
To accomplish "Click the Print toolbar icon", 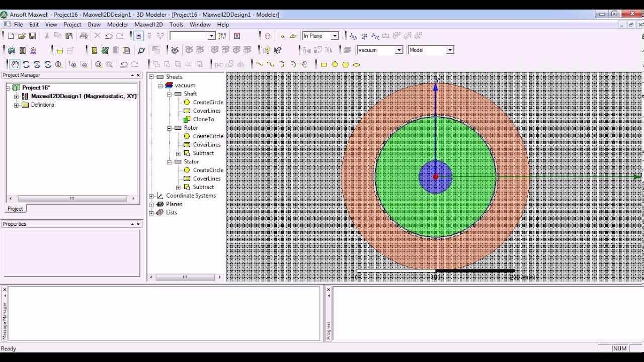I will pyautogui.click(x=84, y=36).
